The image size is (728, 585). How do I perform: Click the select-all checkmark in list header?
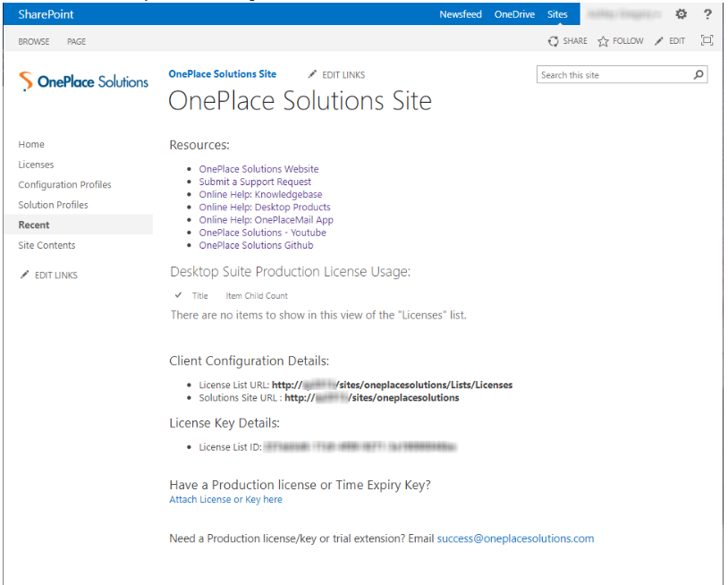pos(179,295)
